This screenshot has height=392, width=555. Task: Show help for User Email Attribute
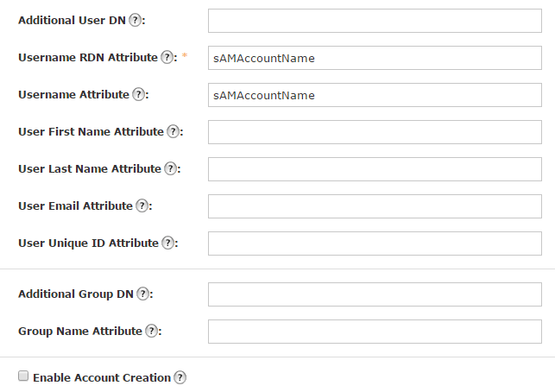pos(142,205)
